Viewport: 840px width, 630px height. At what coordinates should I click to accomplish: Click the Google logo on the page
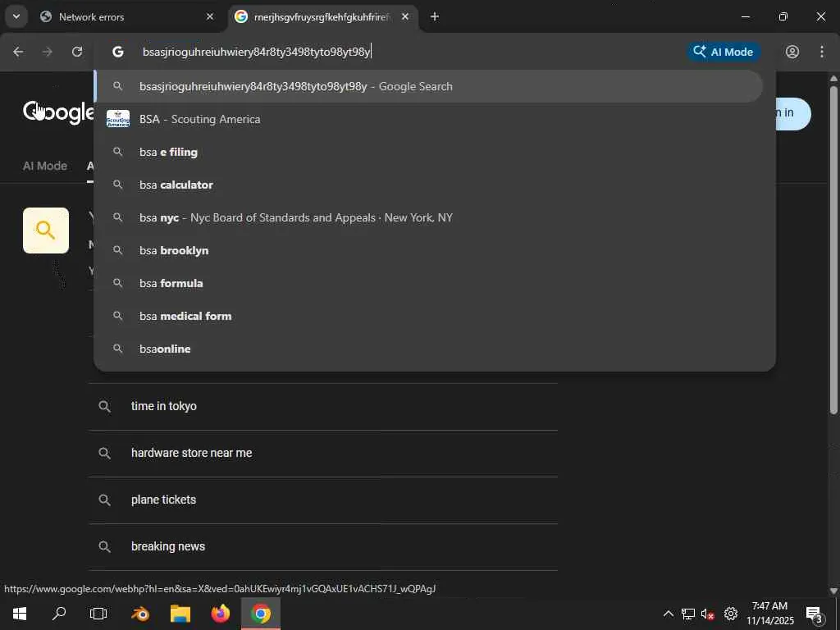click(x=58, y=112)
